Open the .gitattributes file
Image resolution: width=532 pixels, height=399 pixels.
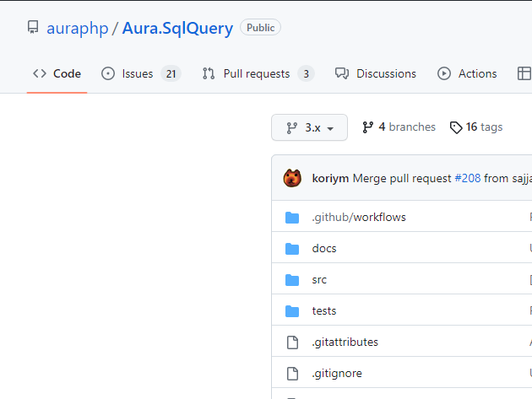pyautogui.click(x=345, y=342)
